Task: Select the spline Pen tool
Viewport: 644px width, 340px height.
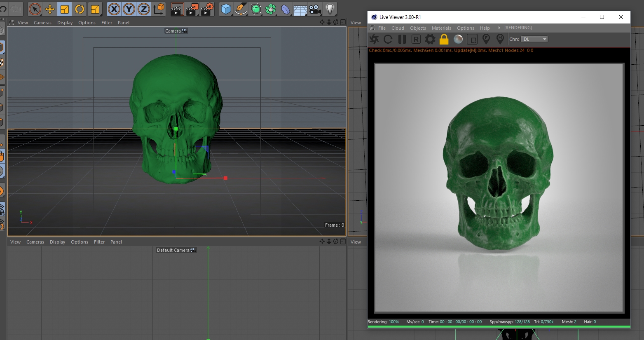Action: (241, 9)
